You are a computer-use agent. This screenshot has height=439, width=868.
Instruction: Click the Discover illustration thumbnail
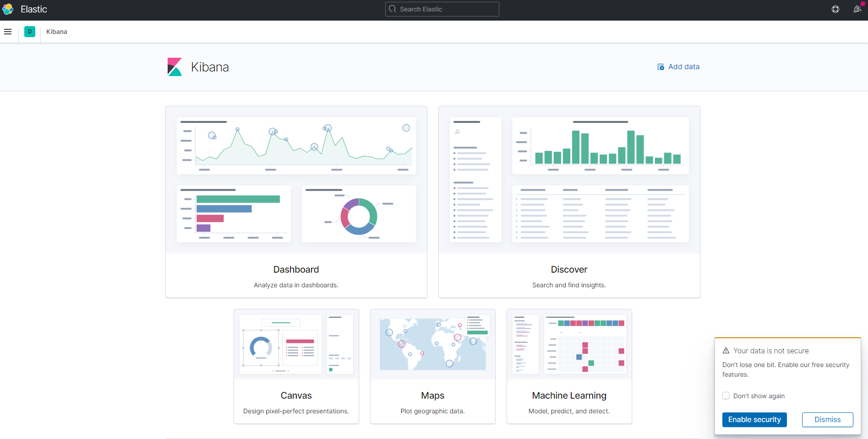pos(569,180)
